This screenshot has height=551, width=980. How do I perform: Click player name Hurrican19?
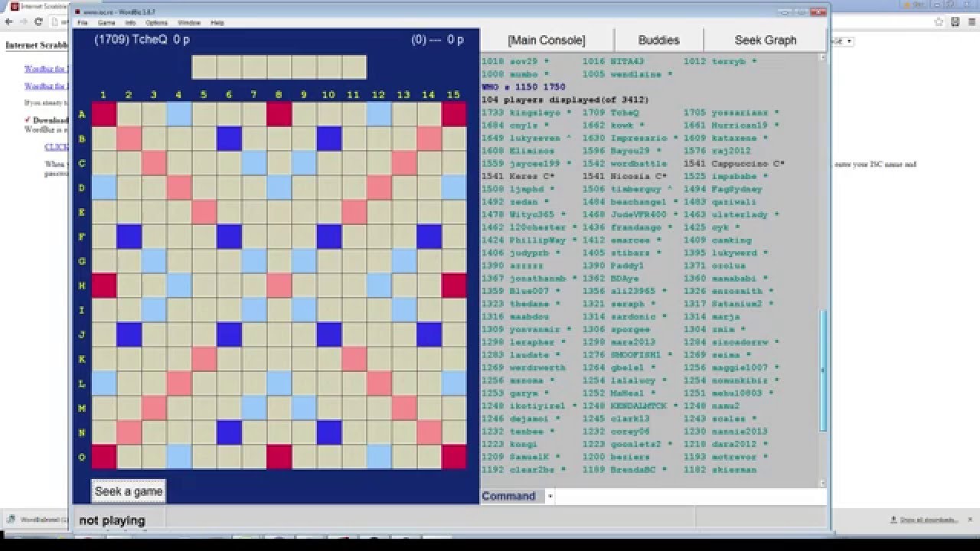pos(741,125)
